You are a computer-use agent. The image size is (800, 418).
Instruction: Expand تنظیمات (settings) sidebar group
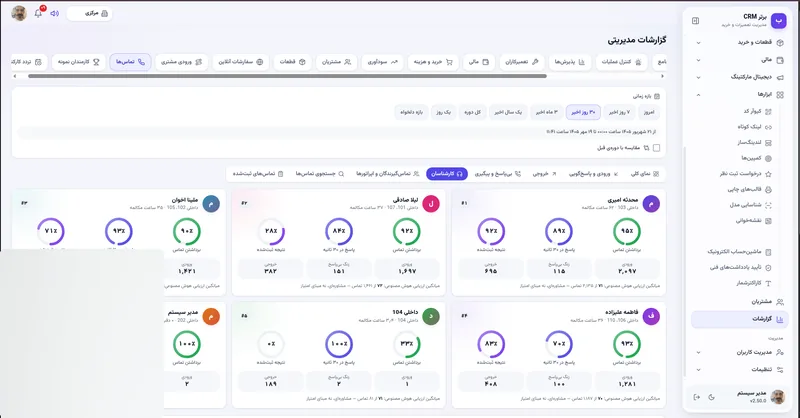pos(739,370)
